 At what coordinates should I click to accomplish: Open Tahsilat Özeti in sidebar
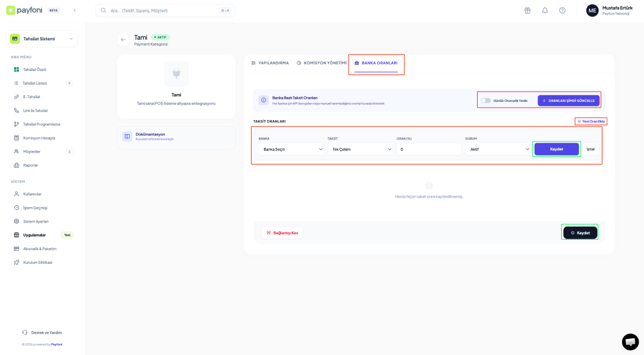pos(34,69)
